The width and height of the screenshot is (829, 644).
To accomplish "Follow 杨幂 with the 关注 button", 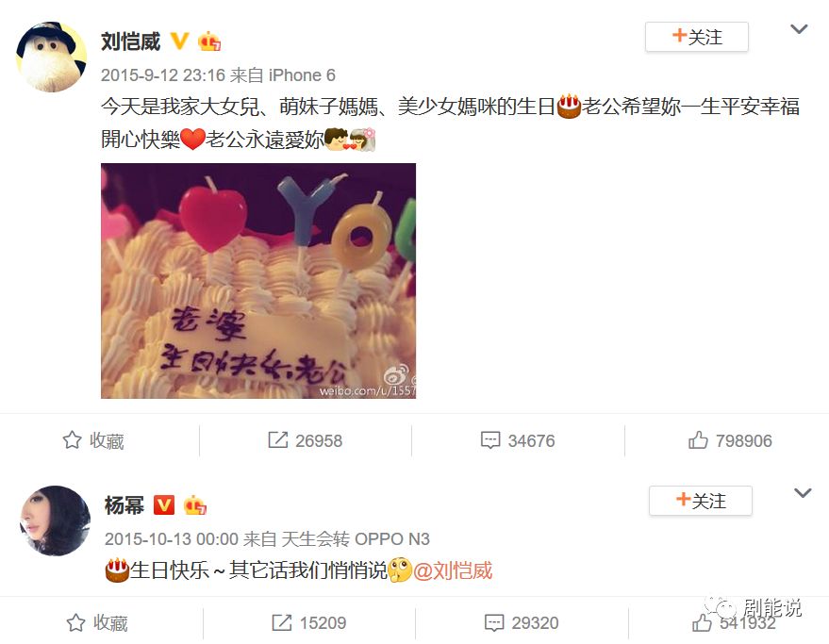I will (701, 501).
